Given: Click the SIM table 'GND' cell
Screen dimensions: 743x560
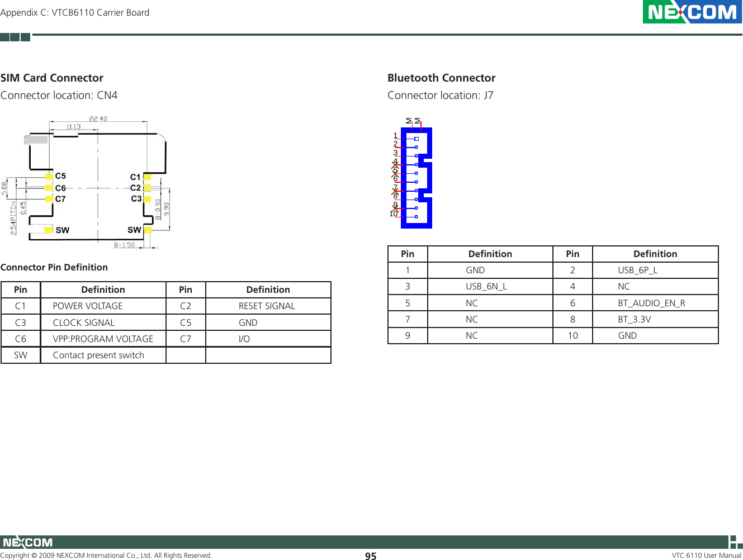Looking at the screenshot, I should coord(268,322).
